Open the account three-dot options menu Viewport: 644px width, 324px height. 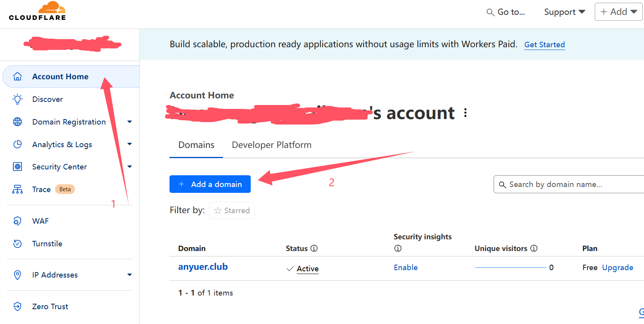click(465, 113)
